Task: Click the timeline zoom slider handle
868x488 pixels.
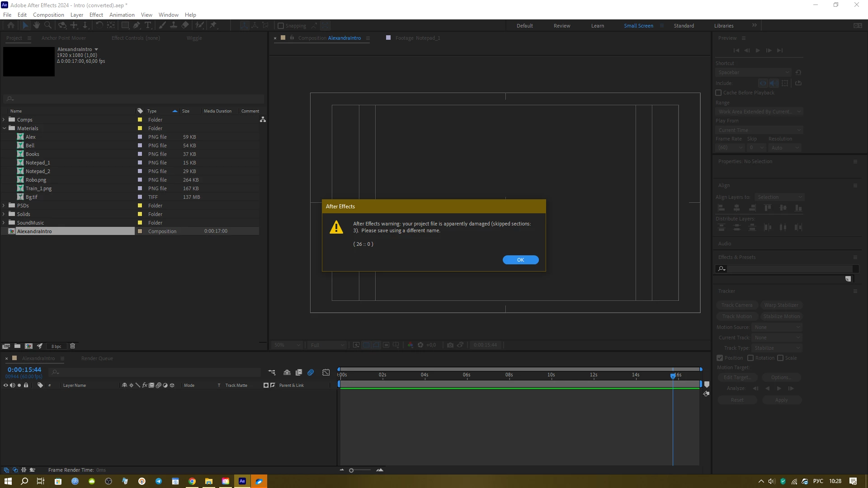Action: (351, 470)
